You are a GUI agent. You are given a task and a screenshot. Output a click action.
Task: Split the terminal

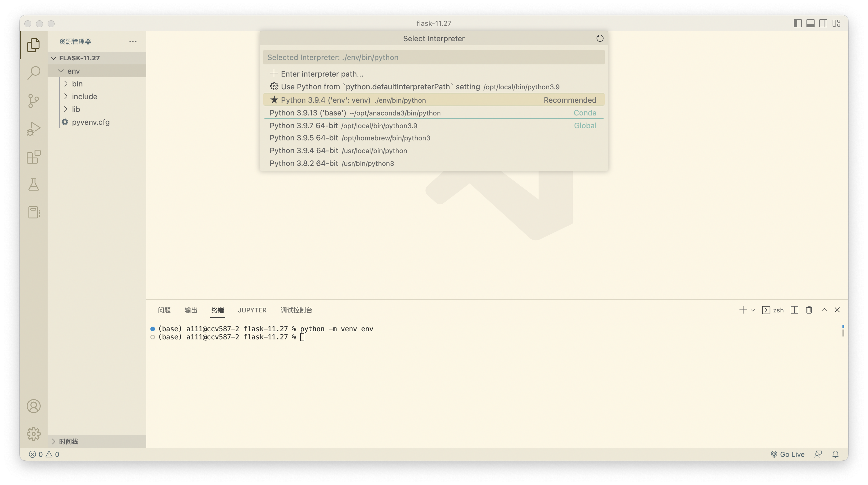(x=795, y=310)
